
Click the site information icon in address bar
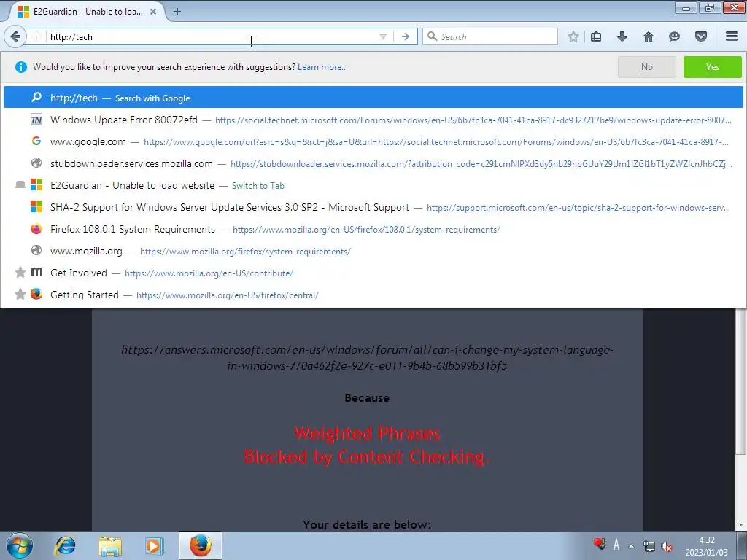click(36, 36)
